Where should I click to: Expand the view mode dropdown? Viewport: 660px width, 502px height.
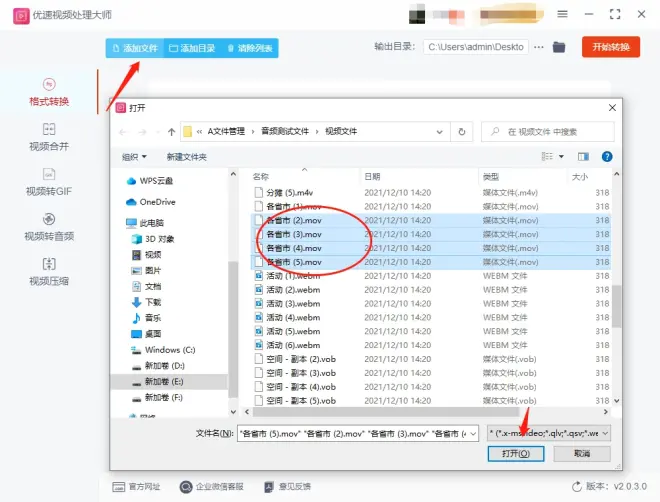click(x=562, y=156)
